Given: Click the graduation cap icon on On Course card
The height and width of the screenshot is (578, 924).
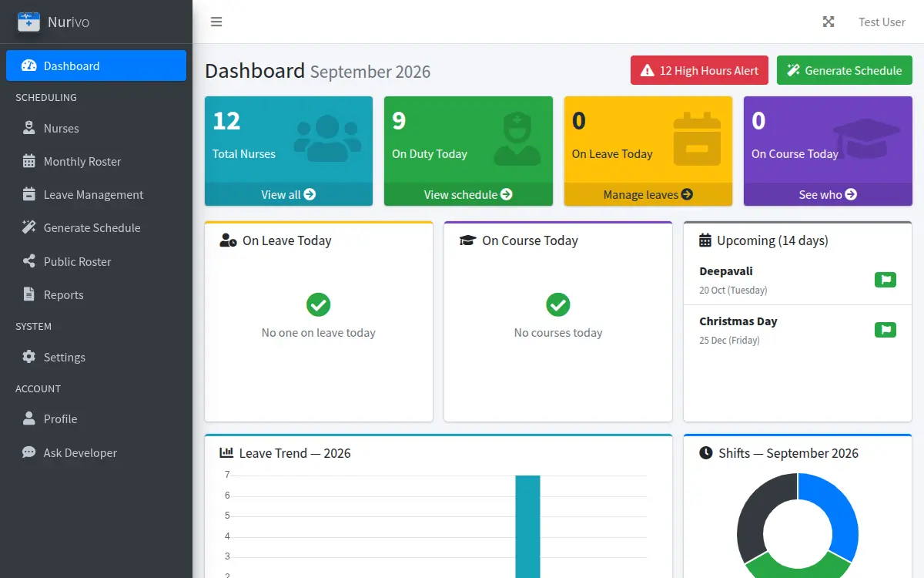Looking at the screenshot, I should click(866, 139).
